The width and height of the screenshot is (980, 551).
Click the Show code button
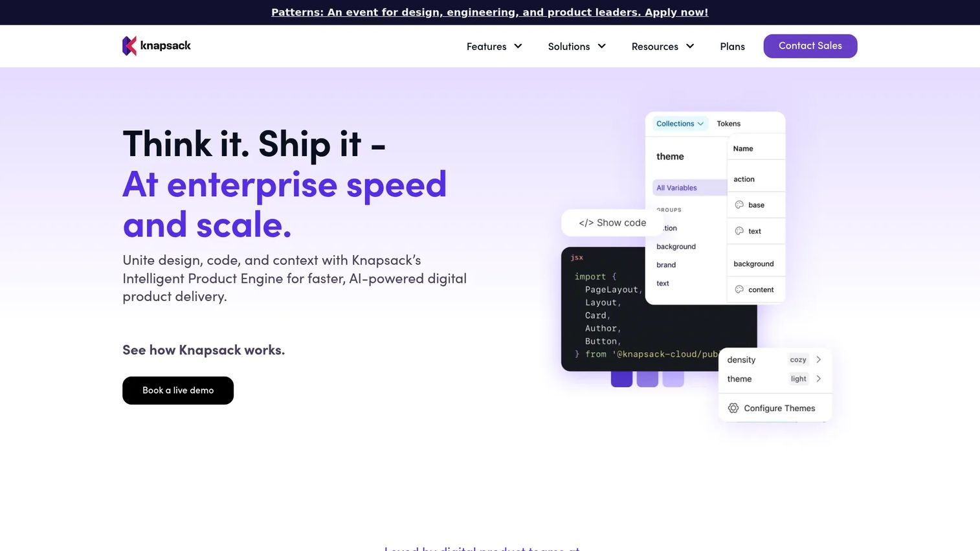tap(612, 223)
